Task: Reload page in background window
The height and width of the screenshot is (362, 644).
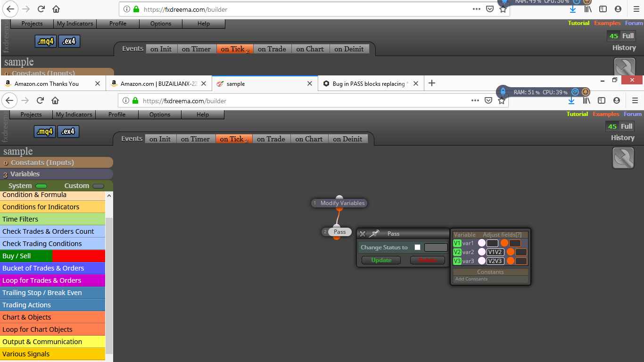Action: tap(41, 9)
